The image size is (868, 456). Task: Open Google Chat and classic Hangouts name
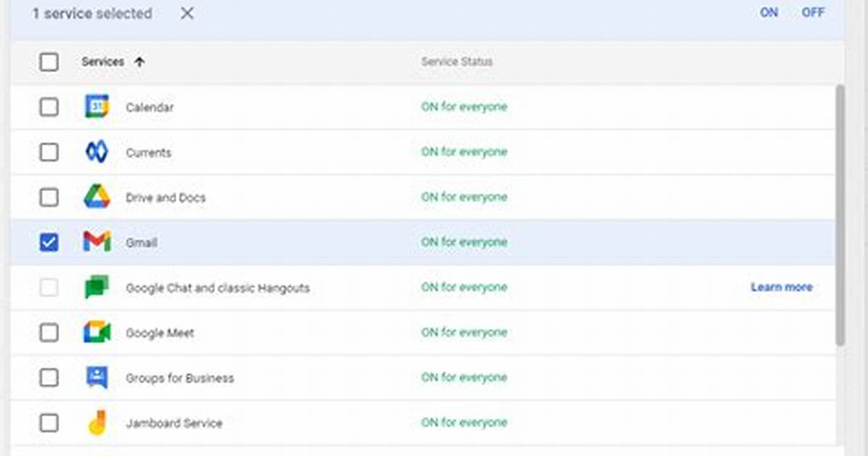pos(218,288)
